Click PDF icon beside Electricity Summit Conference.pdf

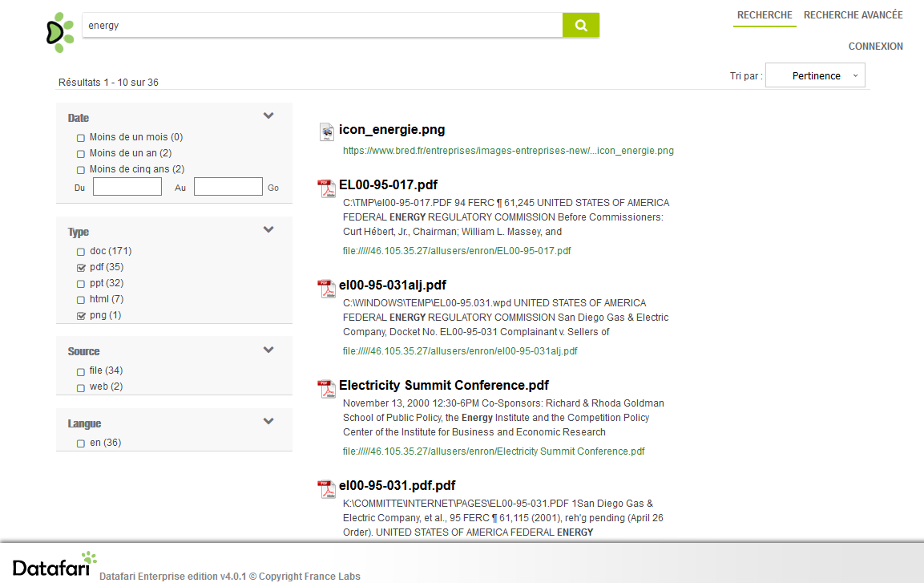click(x=326, y=388)
